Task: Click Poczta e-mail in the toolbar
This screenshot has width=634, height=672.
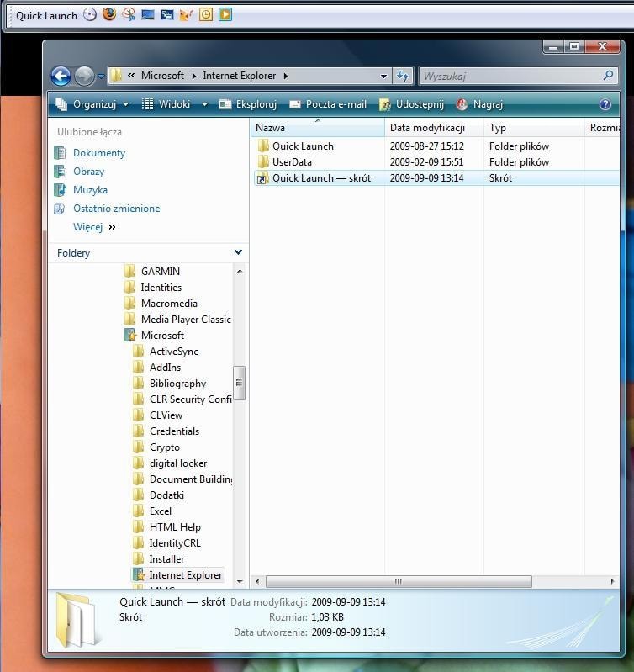Action: tap(328, 104)
